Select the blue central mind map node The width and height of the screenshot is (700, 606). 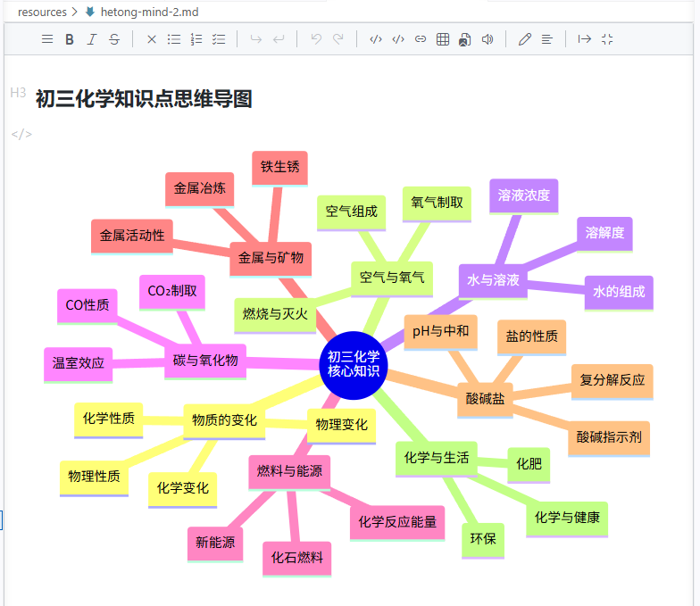(354, 364)
